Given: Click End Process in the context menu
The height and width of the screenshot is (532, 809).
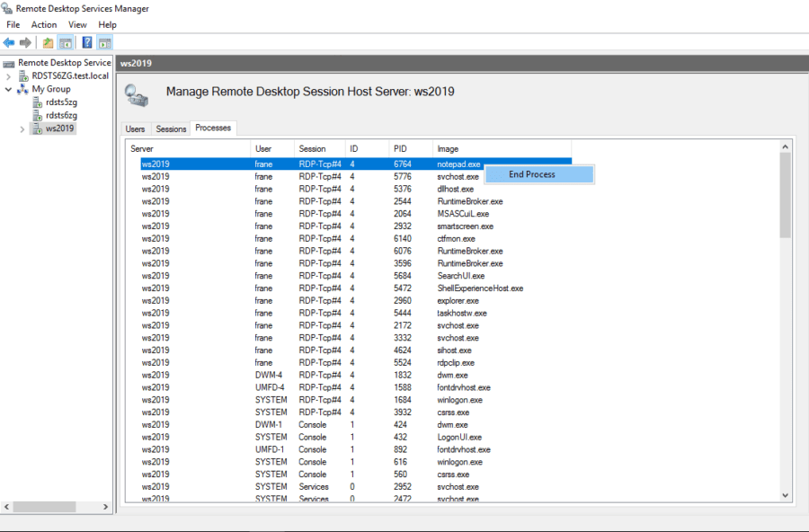Looking at the screenshot, I should [539, 174].
